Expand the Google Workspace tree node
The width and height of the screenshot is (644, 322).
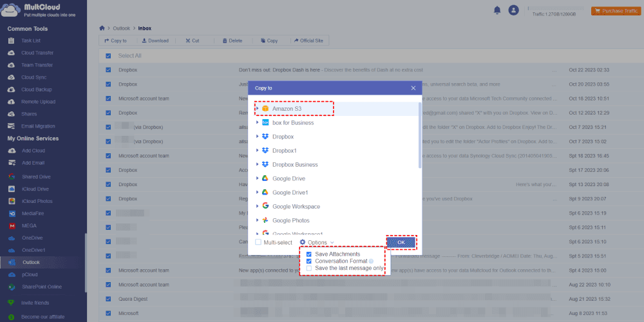pyautogui.click(x=257, y=206)
